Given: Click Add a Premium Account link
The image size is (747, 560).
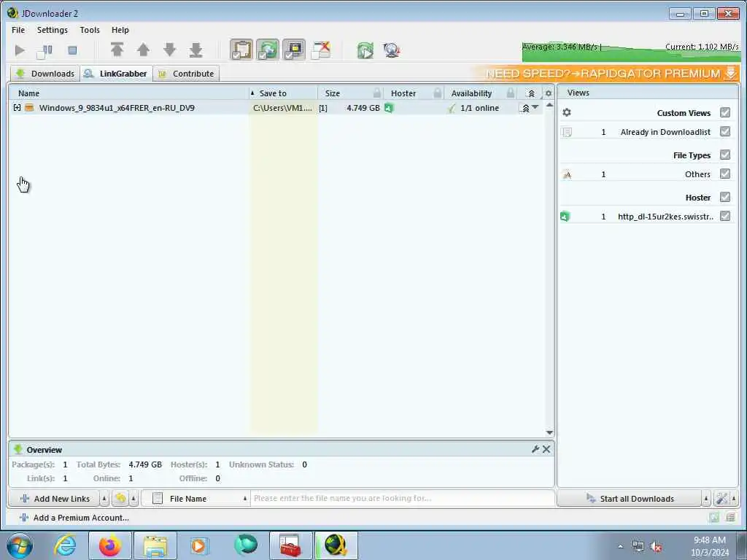Looking at the screenshot, I should [74, 518].
